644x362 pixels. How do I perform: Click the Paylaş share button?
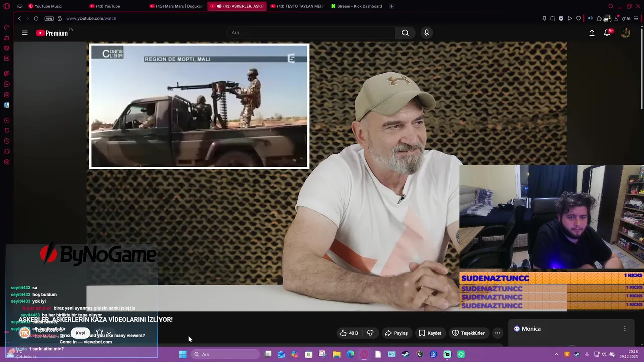(x=396, y=333)
